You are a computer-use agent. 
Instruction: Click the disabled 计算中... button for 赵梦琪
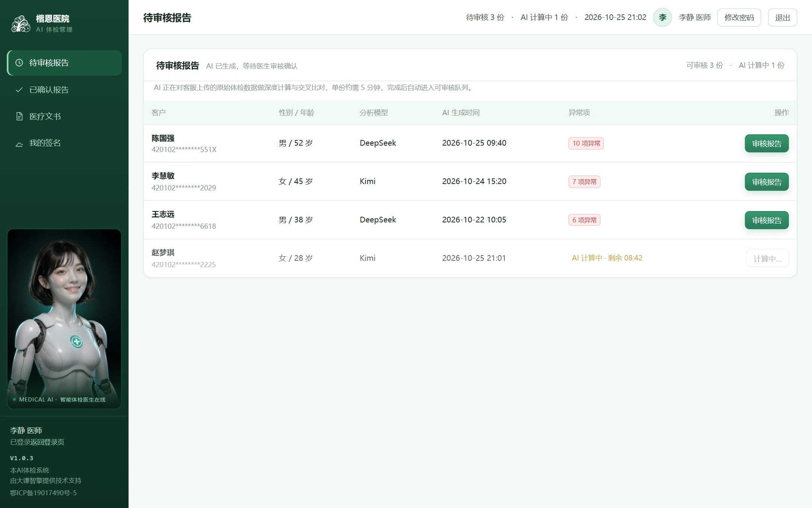tap(767, 259)
